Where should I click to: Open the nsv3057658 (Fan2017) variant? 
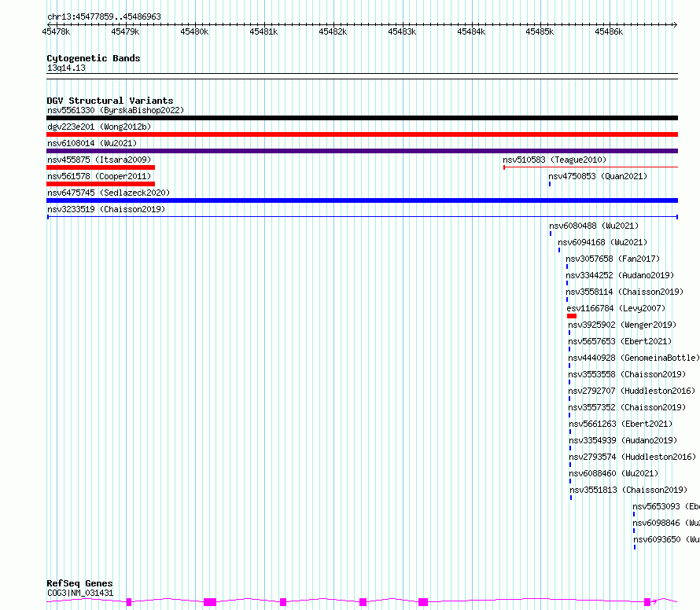[x=613, y=259]
